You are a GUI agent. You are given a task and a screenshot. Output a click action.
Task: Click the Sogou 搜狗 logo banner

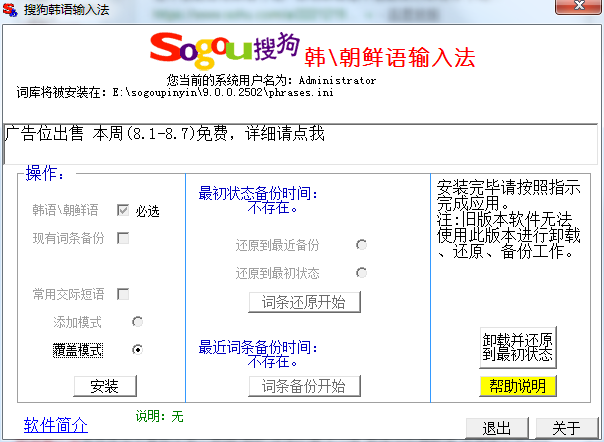[x=225, y=50]
